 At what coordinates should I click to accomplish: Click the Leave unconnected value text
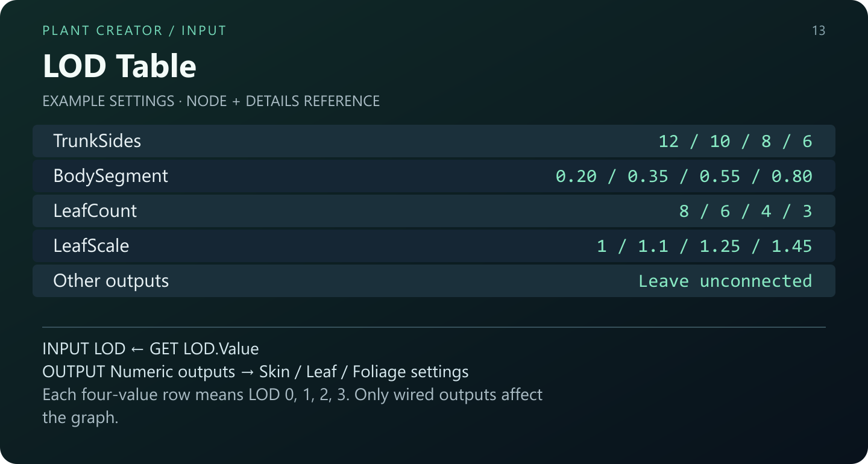tap(725, 281)
